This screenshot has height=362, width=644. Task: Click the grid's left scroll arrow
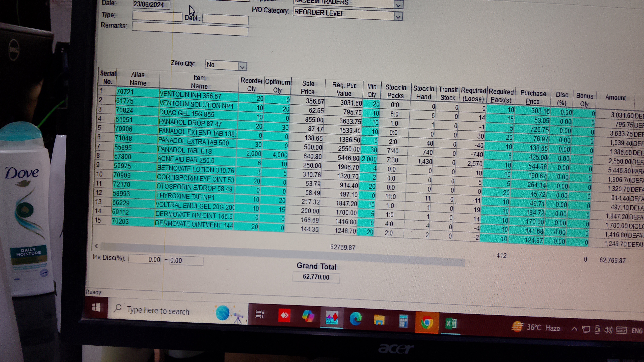96,246
